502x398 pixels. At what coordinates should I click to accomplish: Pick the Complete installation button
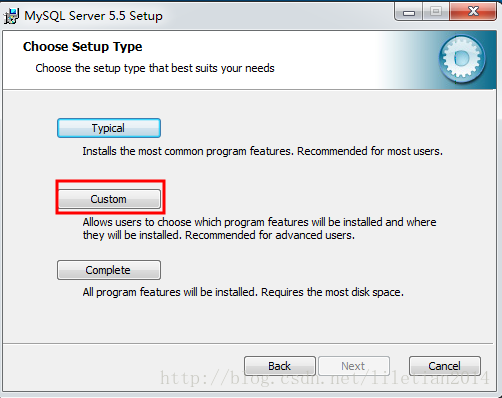tap(109, 270)
